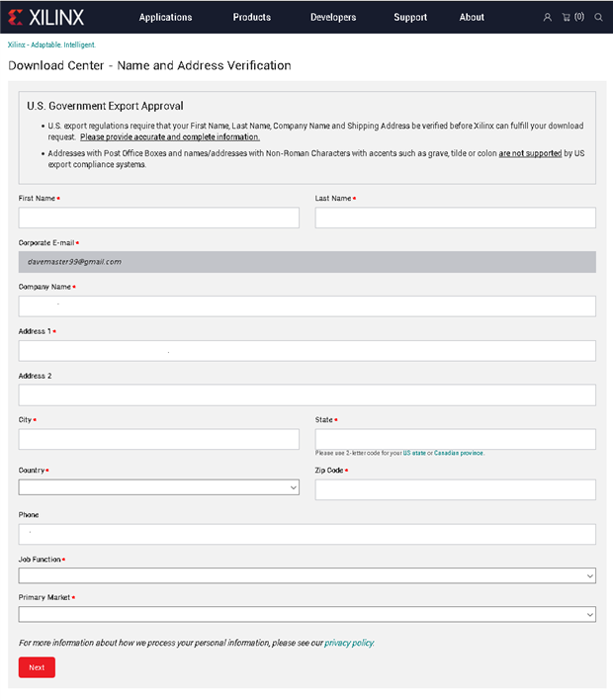This screenshot has height=700, width=613.
Task: Open the Applications menu
Action: point(165,17)
